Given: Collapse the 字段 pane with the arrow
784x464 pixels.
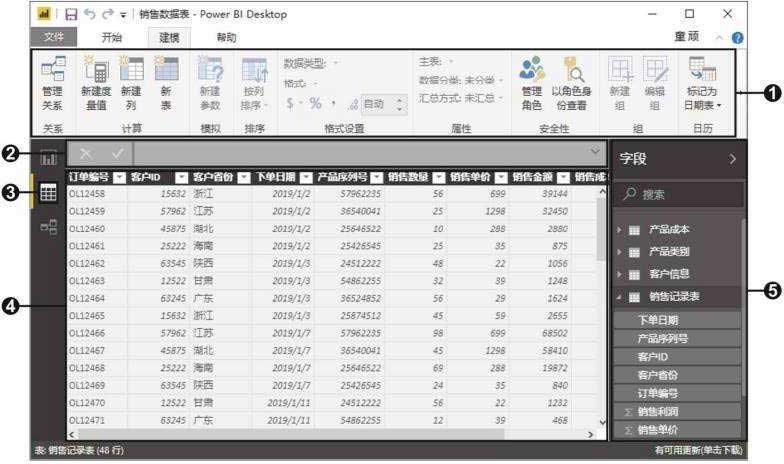Looking at the screenshot, I should click(x=731, y=158).
